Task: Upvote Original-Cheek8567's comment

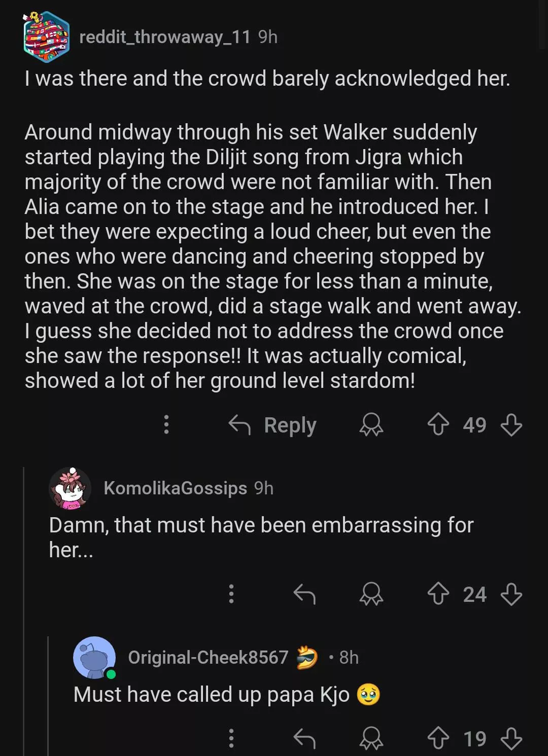Action: tap(438, 738)
